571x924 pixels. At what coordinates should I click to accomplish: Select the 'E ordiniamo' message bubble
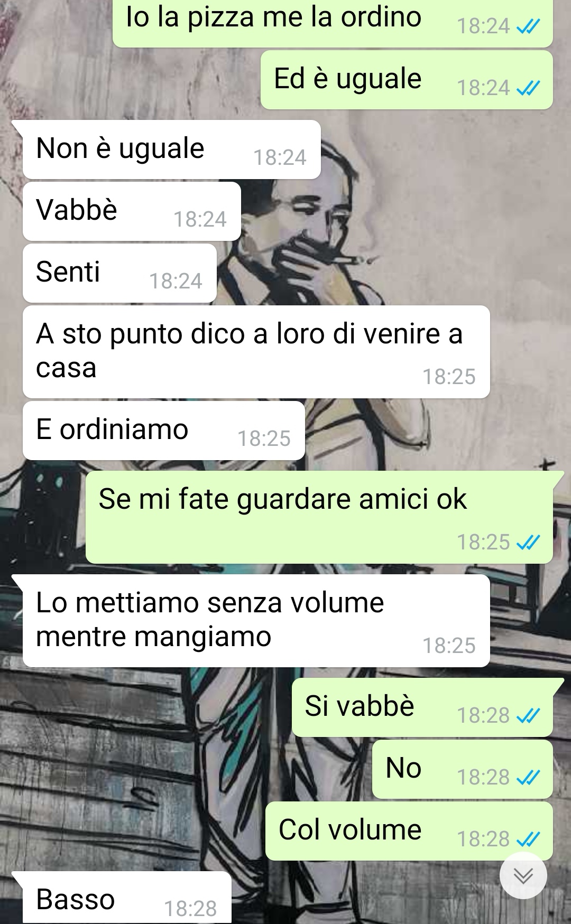163,431
